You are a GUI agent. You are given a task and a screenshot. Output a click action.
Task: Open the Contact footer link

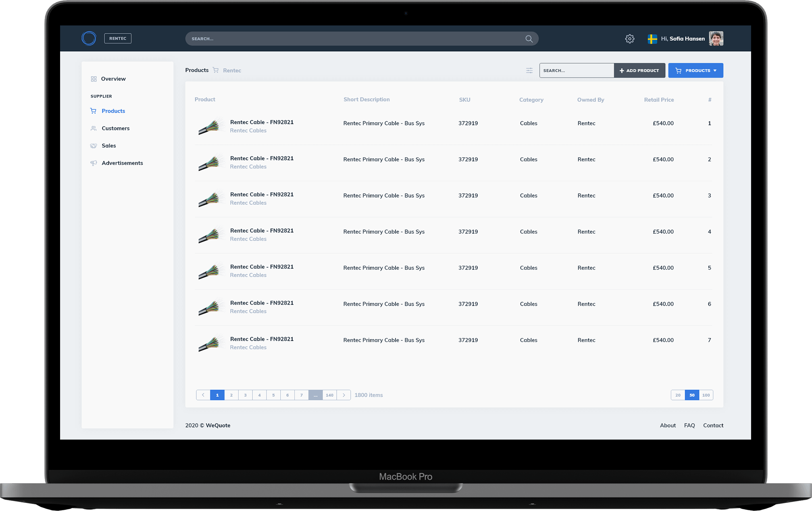pyautogui.click(x=713, y=425)
